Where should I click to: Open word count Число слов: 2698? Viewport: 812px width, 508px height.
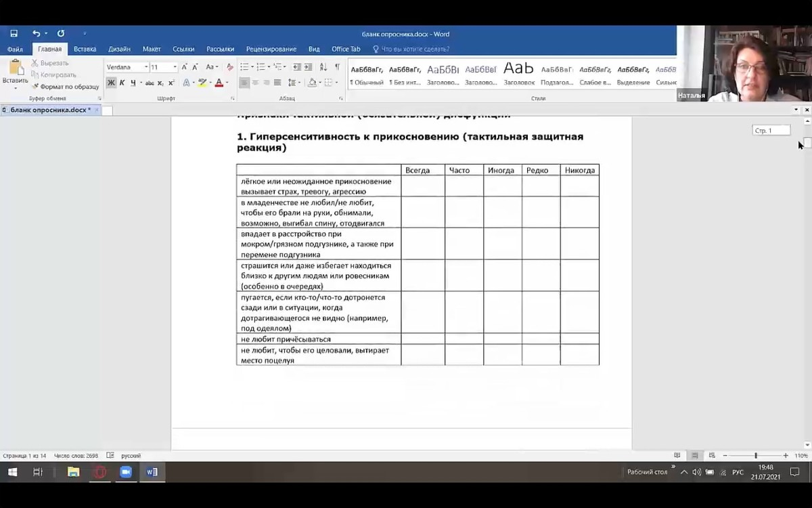(76, 456)
